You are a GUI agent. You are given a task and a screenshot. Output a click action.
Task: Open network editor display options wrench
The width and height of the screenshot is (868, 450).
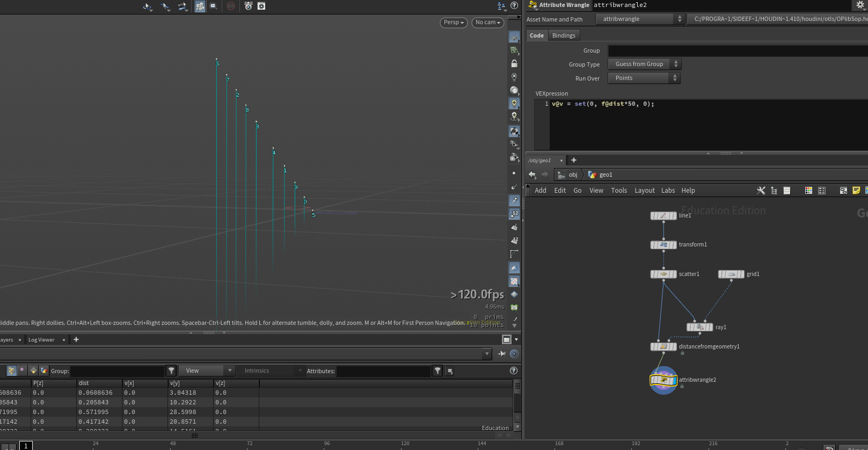[x=761, y=191]
